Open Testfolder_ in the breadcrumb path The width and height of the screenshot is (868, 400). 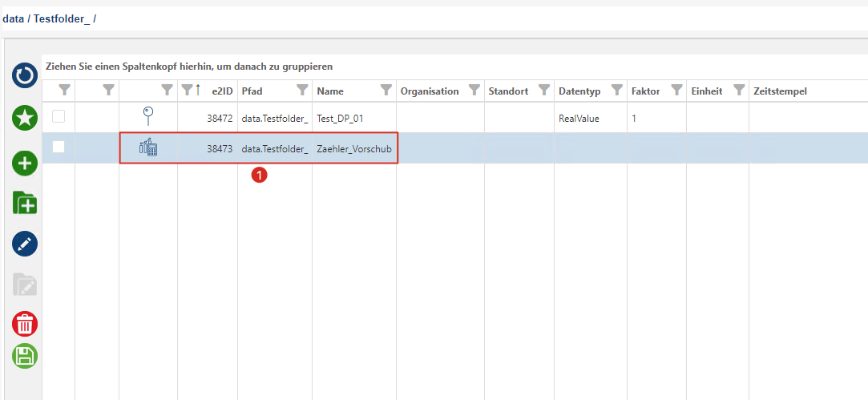tap(60, 18)
